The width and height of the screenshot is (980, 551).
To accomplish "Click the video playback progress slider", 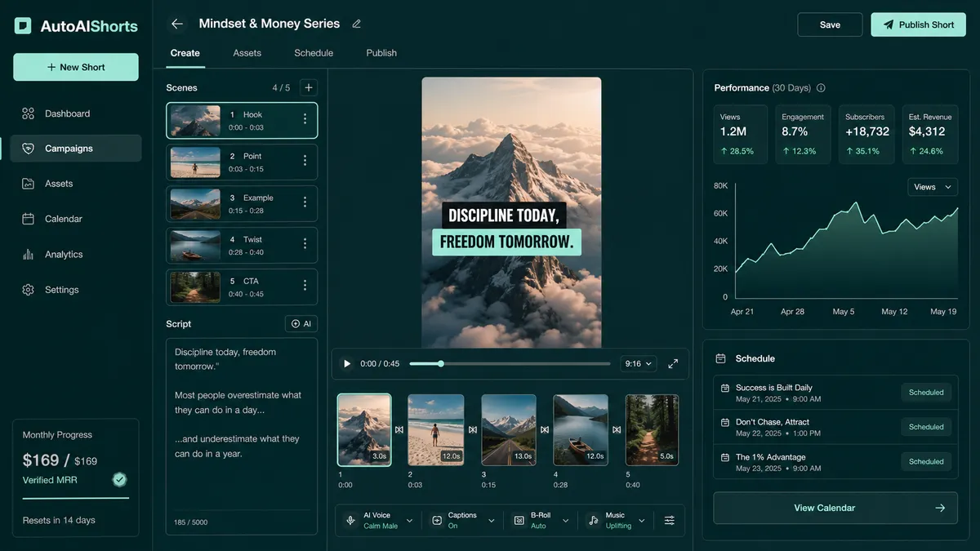I will (x=510, y=364).
